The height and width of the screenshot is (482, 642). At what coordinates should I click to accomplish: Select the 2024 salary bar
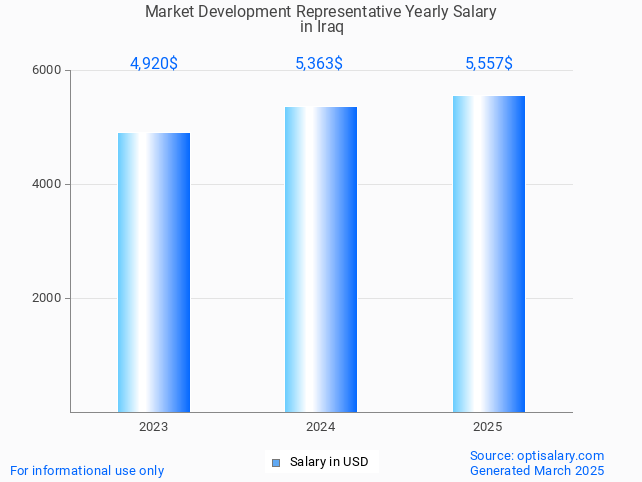pos(321,259)
